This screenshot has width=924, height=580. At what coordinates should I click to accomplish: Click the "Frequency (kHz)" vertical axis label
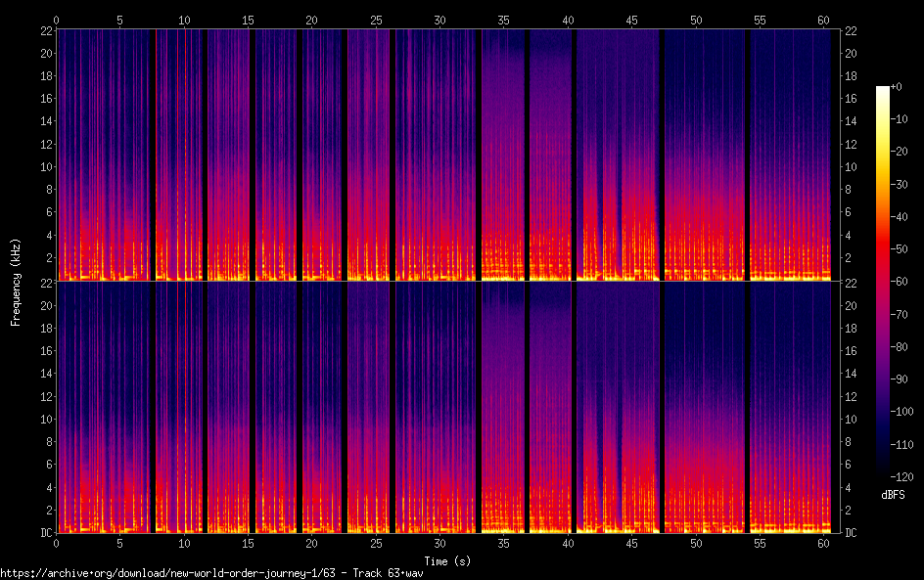(16, 282)
